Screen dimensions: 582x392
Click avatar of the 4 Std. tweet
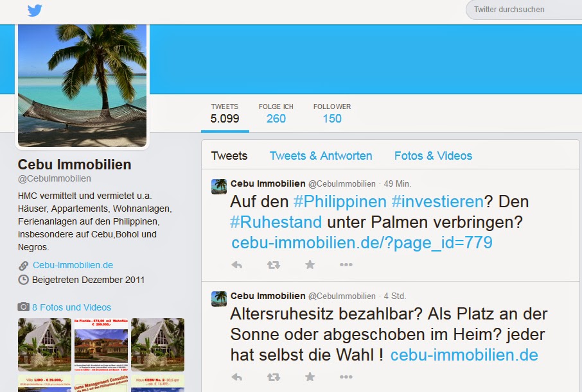tap(219, 299)
